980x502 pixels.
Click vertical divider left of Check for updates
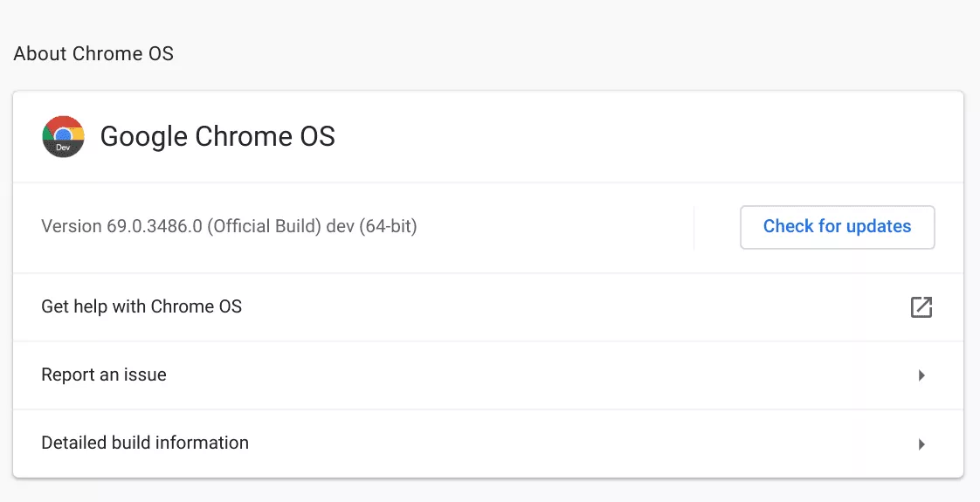pos(694,228)
